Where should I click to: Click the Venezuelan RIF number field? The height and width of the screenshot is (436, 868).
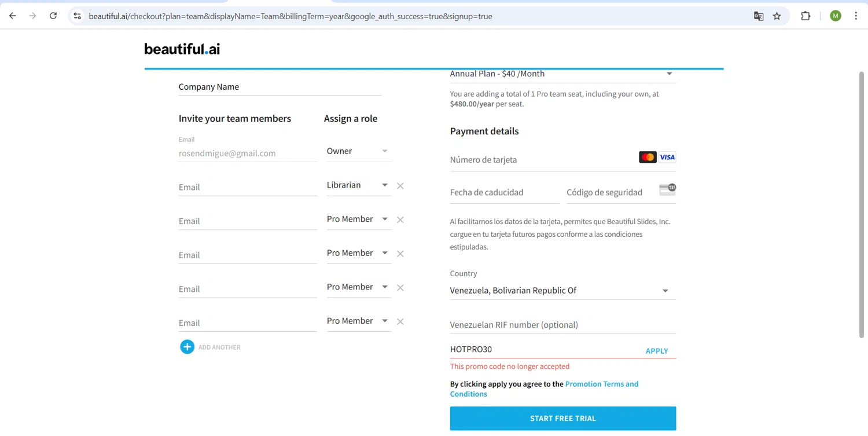click(562, 325)
